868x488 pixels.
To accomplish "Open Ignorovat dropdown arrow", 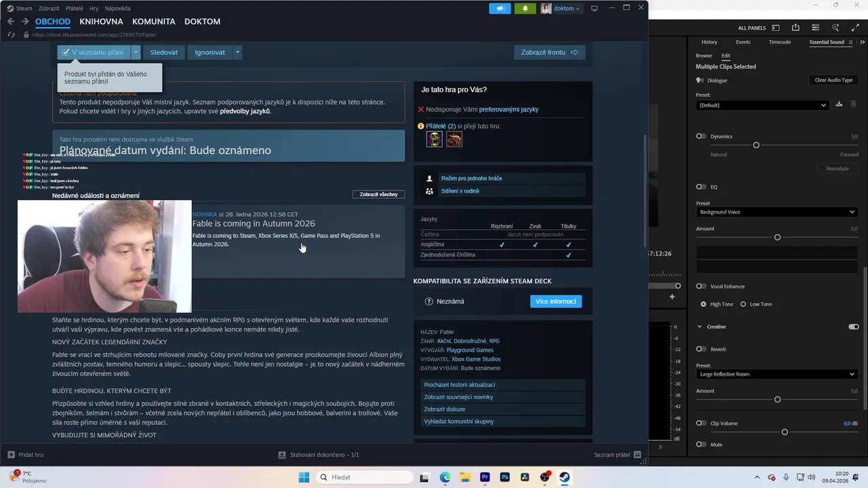I will tap(237, 52).
